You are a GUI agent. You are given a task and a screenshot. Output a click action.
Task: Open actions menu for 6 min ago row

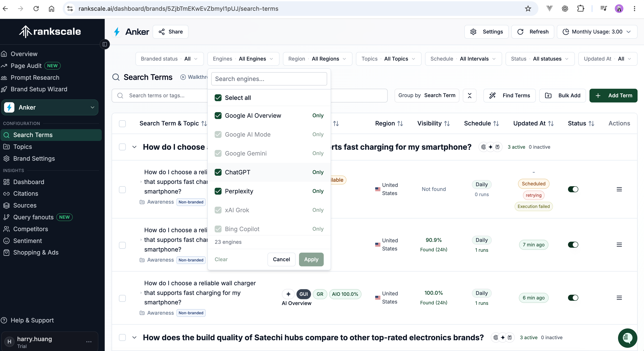[x=619, y=298]
